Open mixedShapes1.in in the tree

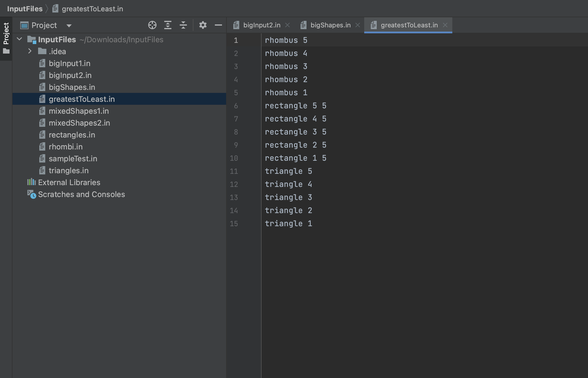pos(79,111)
